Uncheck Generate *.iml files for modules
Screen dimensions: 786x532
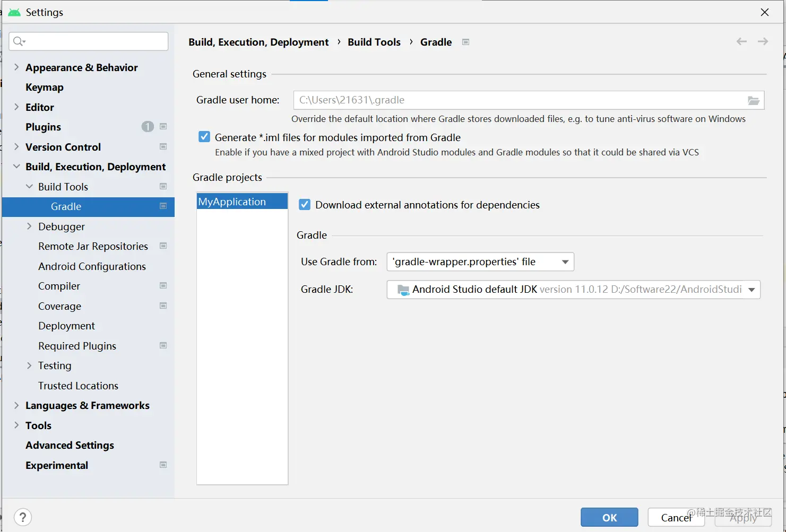tap(204, 137)
